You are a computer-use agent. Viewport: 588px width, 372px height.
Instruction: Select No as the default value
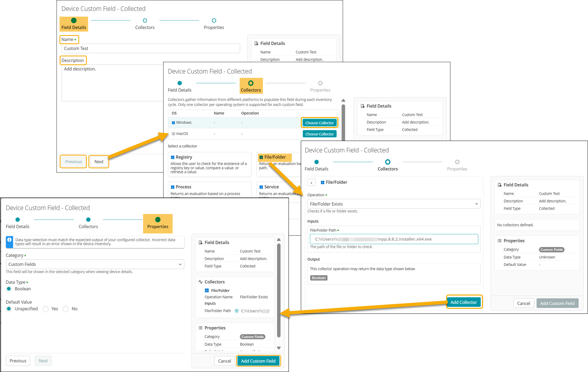click(x=66, y=309)
